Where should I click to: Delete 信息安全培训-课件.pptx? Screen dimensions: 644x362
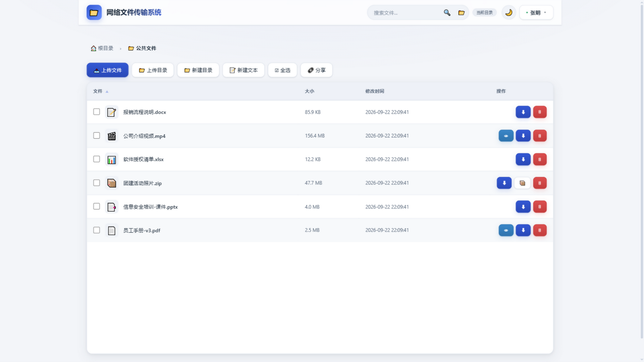click(x=540, y=207)
